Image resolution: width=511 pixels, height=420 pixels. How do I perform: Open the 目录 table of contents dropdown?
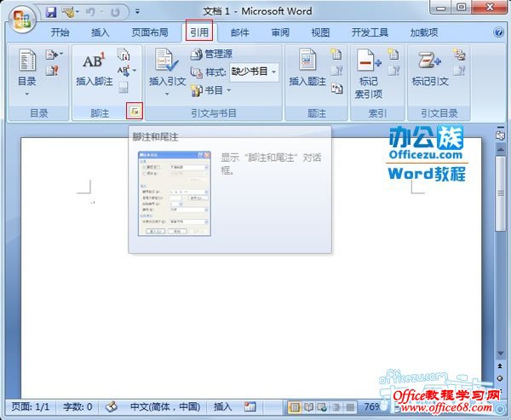[x=27, y=72]
